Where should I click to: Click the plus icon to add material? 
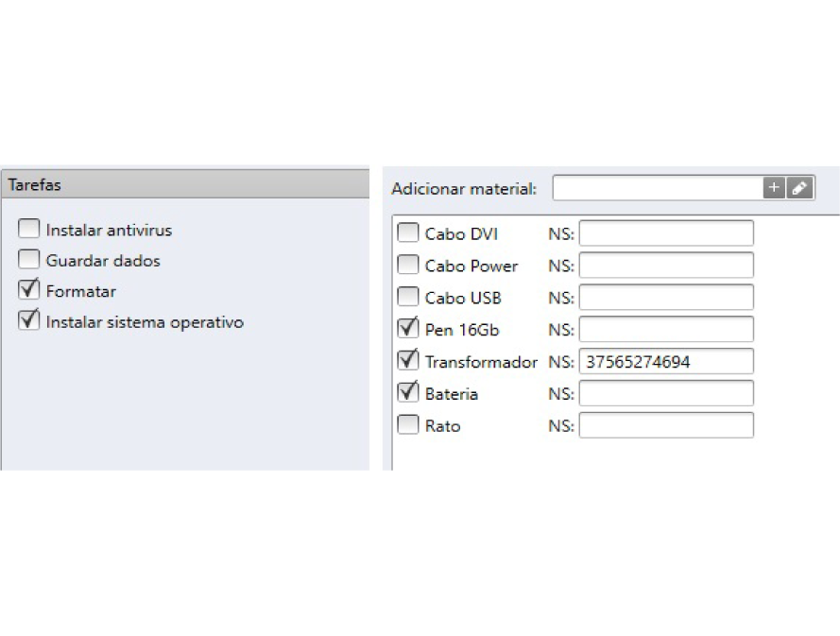tap(774, 188)
